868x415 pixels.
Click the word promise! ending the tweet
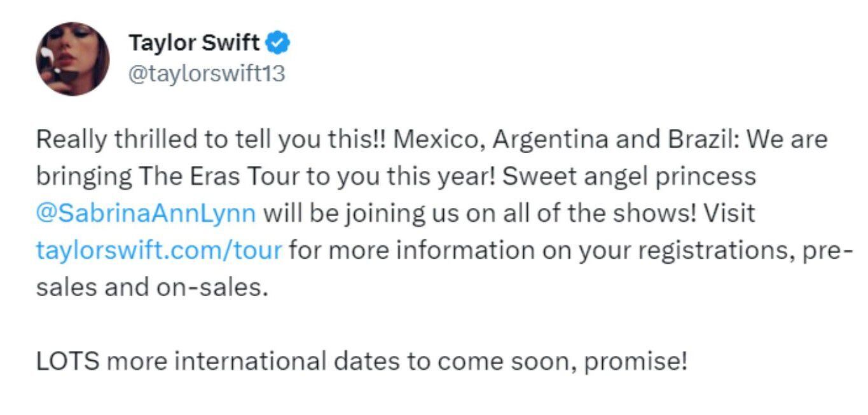pos(635,362)
